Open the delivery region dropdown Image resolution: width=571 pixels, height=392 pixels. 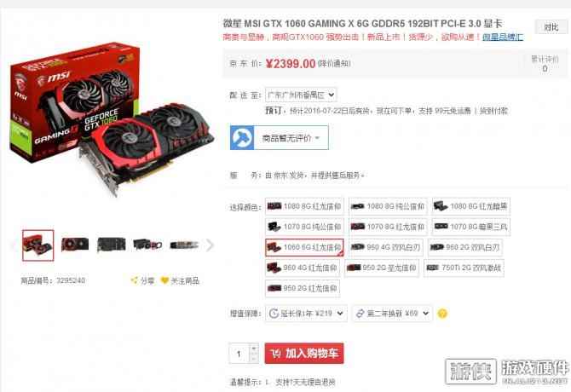click(301, 95)
